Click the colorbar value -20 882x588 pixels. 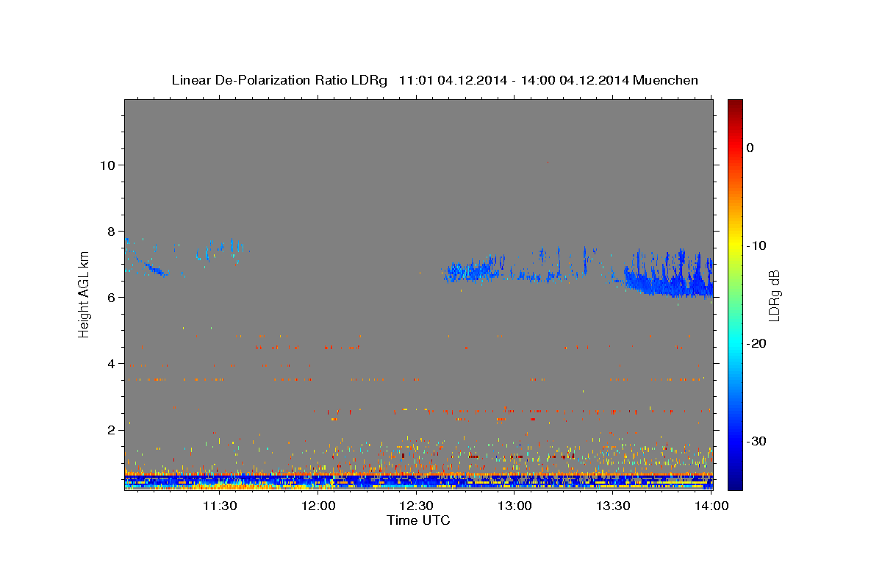click(756, 343)
